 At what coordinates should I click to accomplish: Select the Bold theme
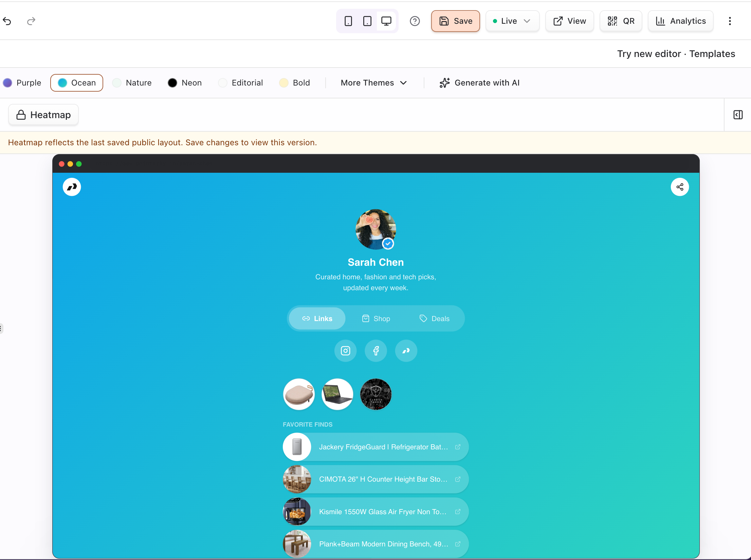coord(295,83)
